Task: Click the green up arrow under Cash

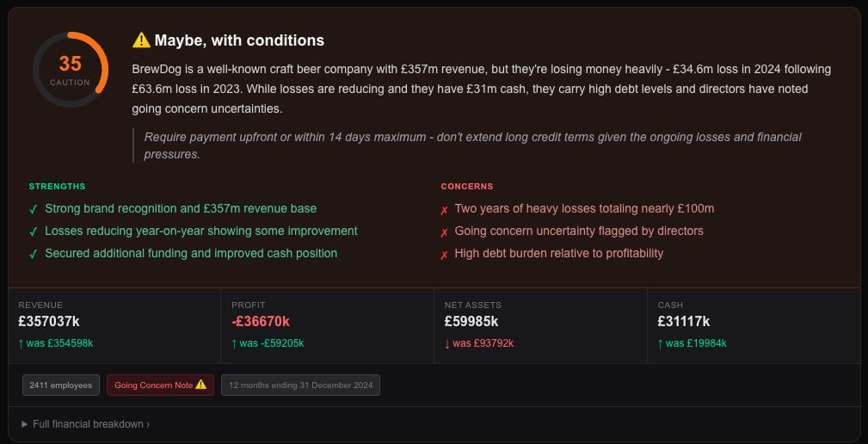Action: coord(661,343)
